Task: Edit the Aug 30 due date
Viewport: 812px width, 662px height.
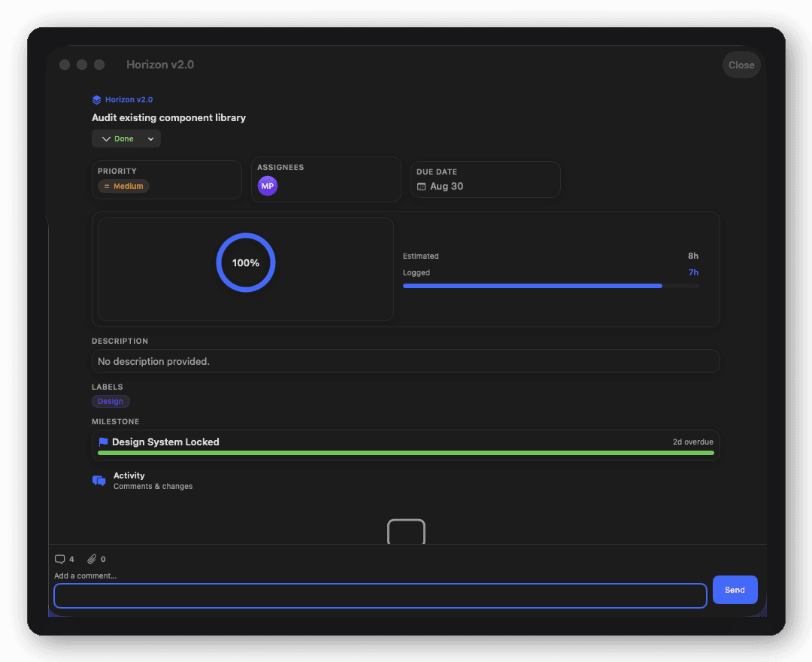Action: click(447, 186)
